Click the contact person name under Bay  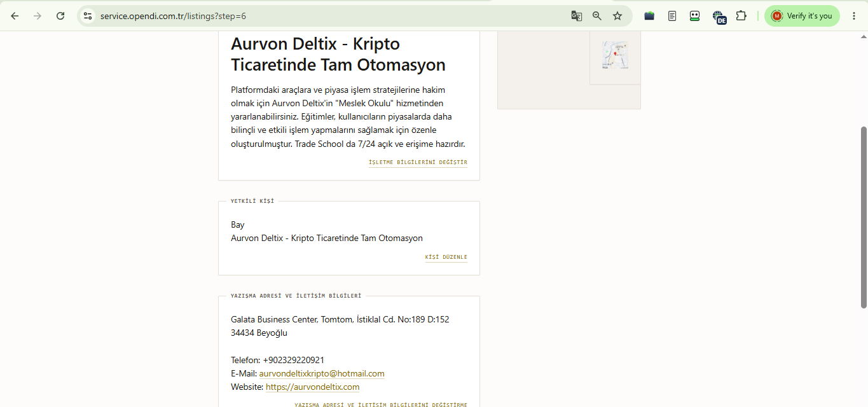(327, 238)
